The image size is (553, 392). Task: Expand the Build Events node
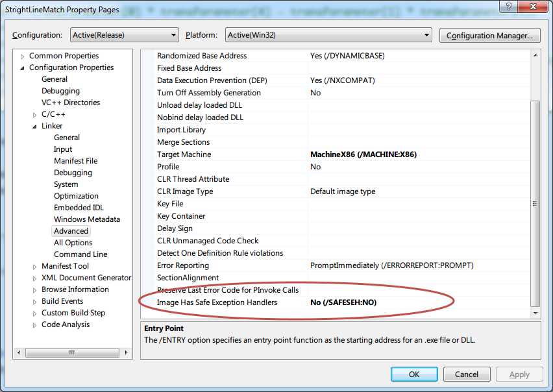34,302
